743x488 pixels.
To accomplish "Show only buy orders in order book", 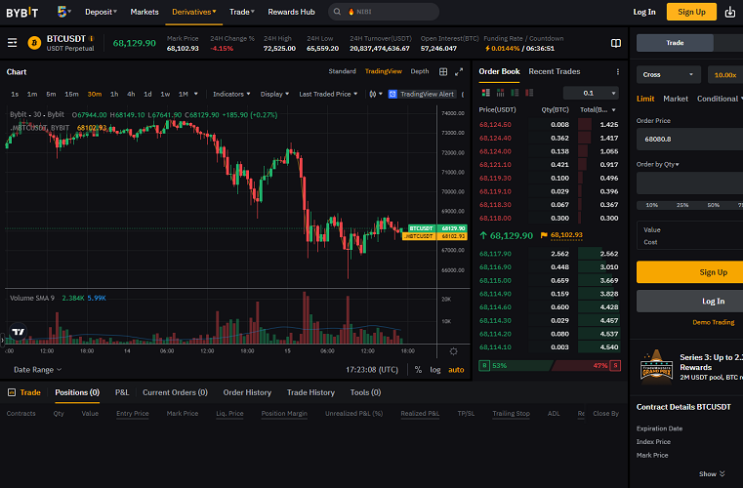I will click(515, 93).
